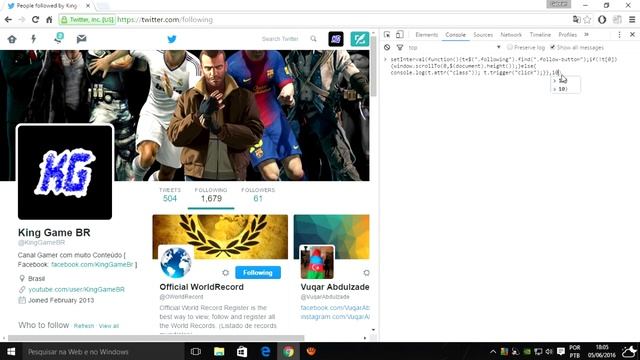Viewport: 640px width, 360px height.
Task: Go to Twitter Home icon
Action: (12, 39)
